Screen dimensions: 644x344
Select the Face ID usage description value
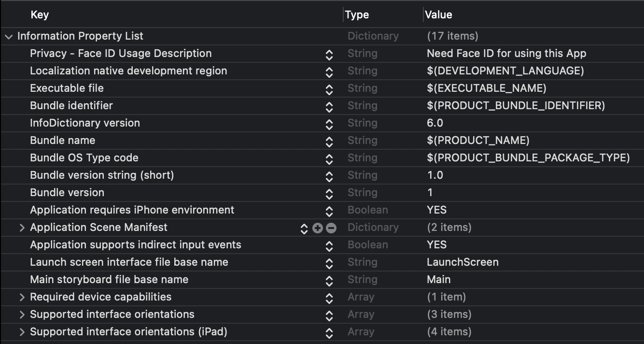click(x=506, y=54)
